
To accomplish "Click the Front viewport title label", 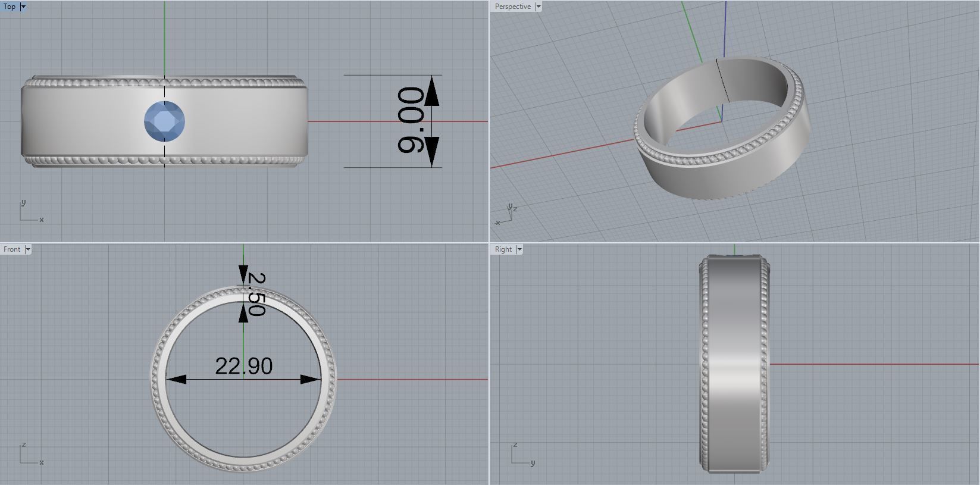I will click(12, 249).
